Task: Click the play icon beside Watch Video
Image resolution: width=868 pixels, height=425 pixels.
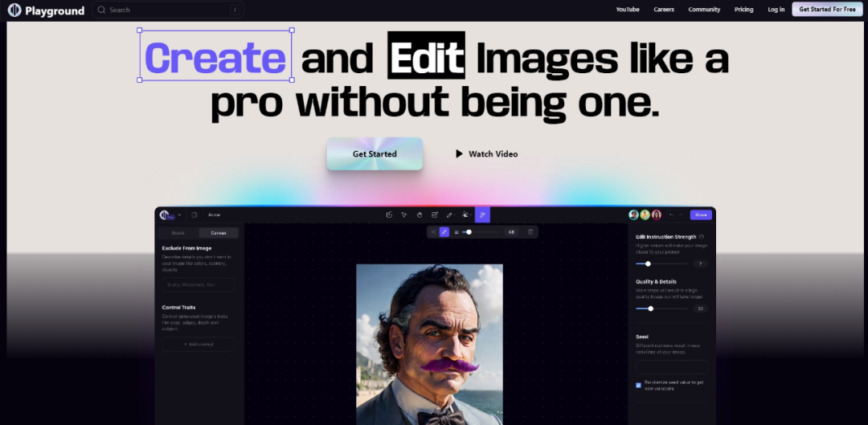Action: tap(459, 153)
